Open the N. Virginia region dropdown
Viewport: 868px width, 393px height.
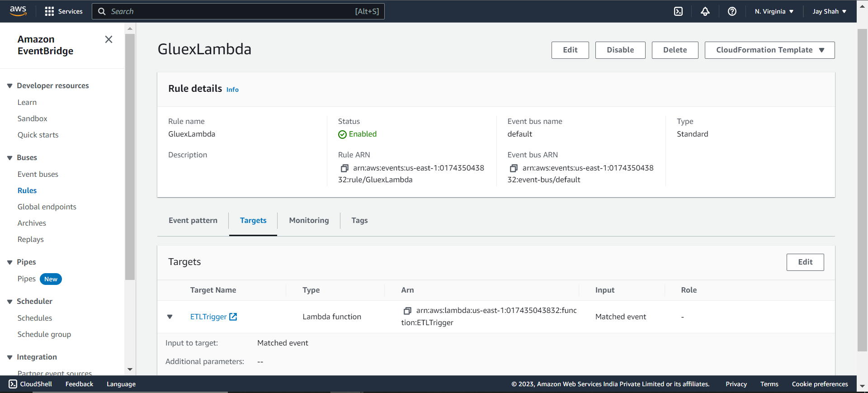774,11
